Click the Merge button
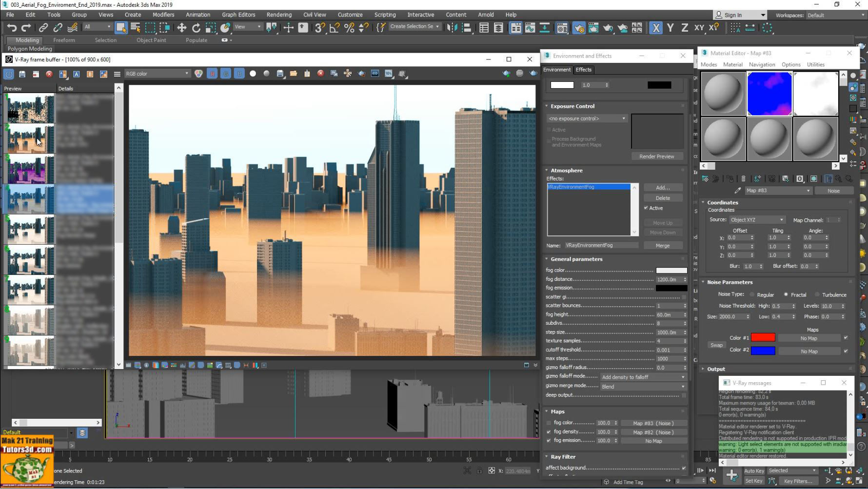Image resolution: width=868 pixels, height=489 pixels. click(x=663, y=245)
